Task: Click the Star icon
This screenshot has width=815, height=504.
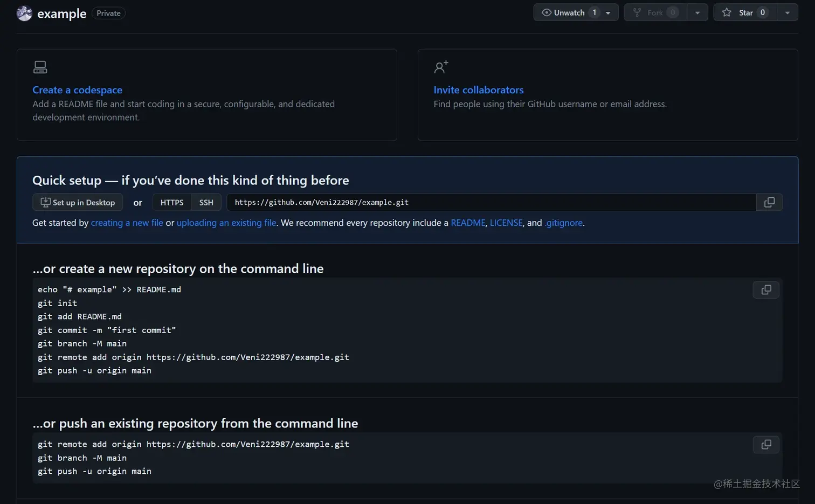Action: pyautogui.click(x=727, y=12)
